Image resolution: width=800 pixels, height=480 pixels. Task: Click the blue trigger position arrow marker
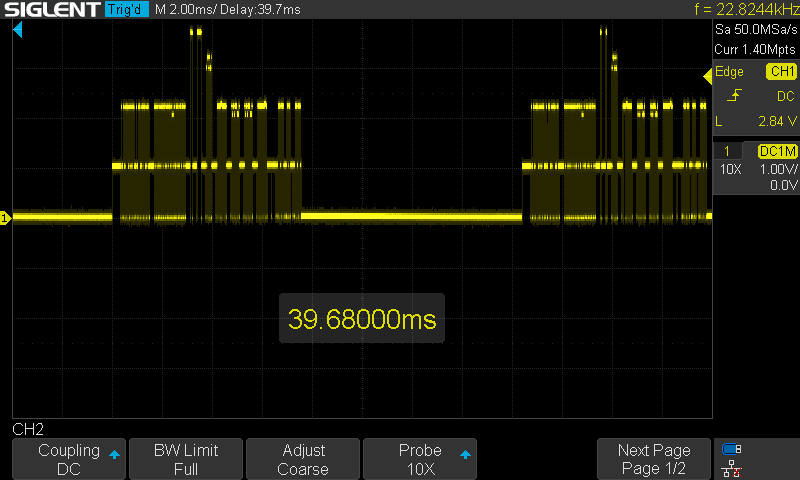[x=18, y=30]
